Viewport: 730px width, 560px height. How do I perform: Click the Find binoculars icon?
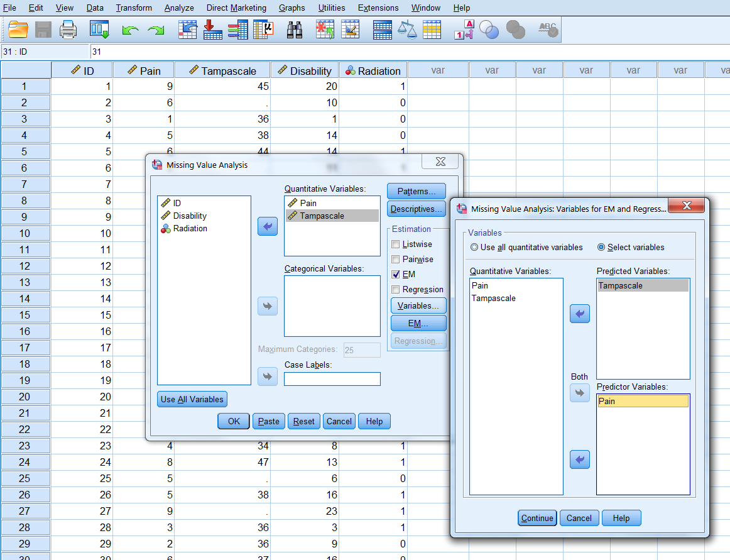pyautogui.click(x=295, y=30)
